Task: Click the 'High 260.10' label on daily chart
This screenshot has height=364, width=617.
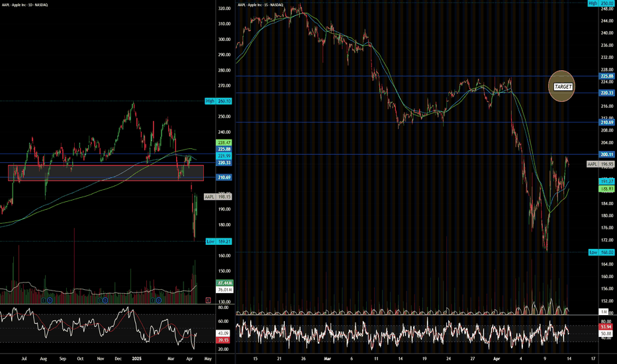Action: click(218, 101)
